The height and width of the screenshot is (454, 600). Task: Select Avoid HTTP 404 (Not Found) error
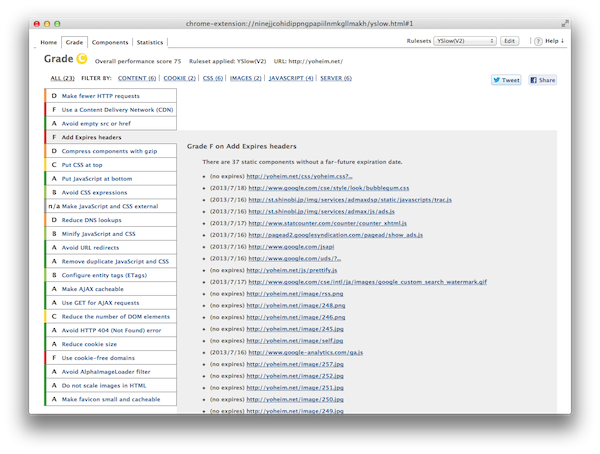111,330
